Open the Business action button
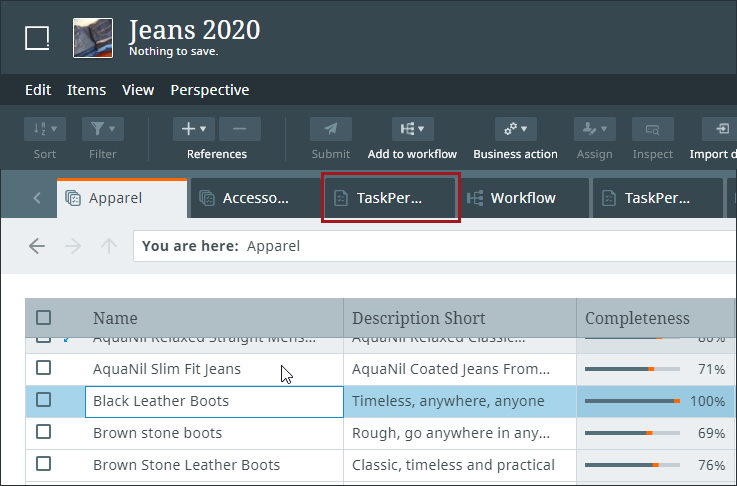737x486 pixels. tap(515, 129)
